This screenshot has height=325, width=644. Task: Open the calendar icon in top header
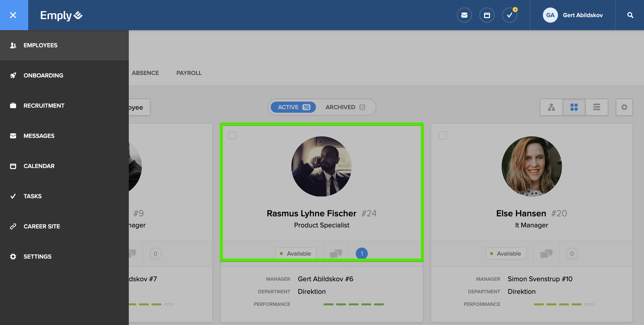487,15
